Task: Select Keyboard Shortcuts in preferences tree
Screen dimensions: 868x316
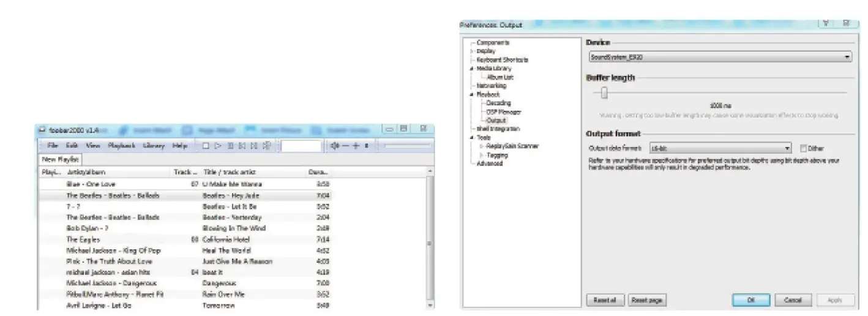Action: tap(502, 60)
